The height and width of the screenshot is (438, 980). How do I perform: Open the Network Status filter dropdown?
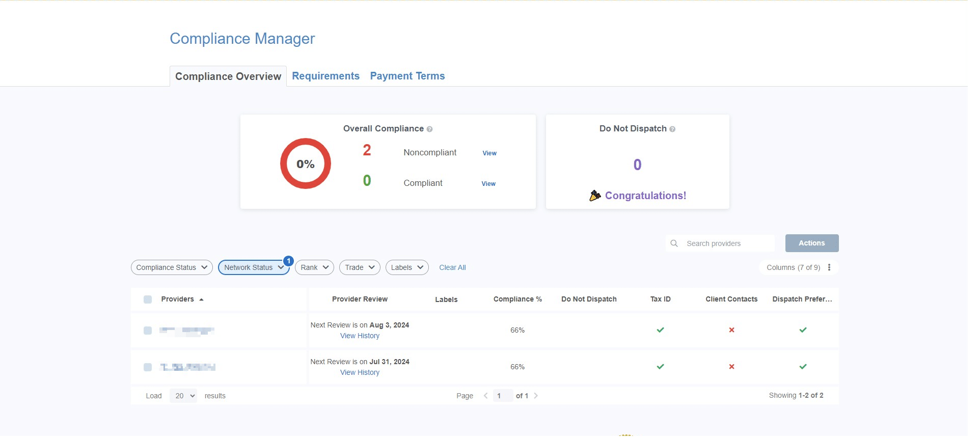tap(253, 267)
